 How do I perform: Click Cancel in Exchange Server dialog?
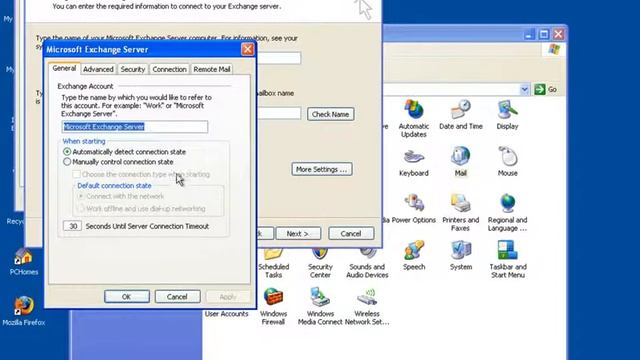(x=177, y=297)
